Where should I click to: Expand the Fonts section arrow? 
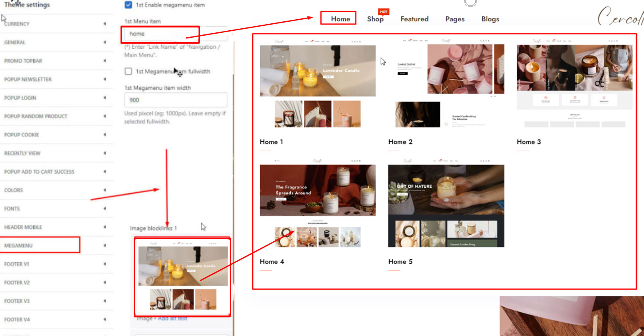coord(105,209)
